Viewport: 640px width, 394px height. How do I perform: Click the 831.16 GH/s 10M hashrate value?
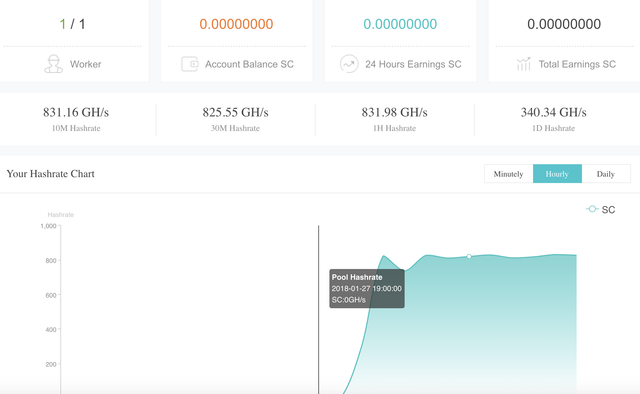(76, 112)
